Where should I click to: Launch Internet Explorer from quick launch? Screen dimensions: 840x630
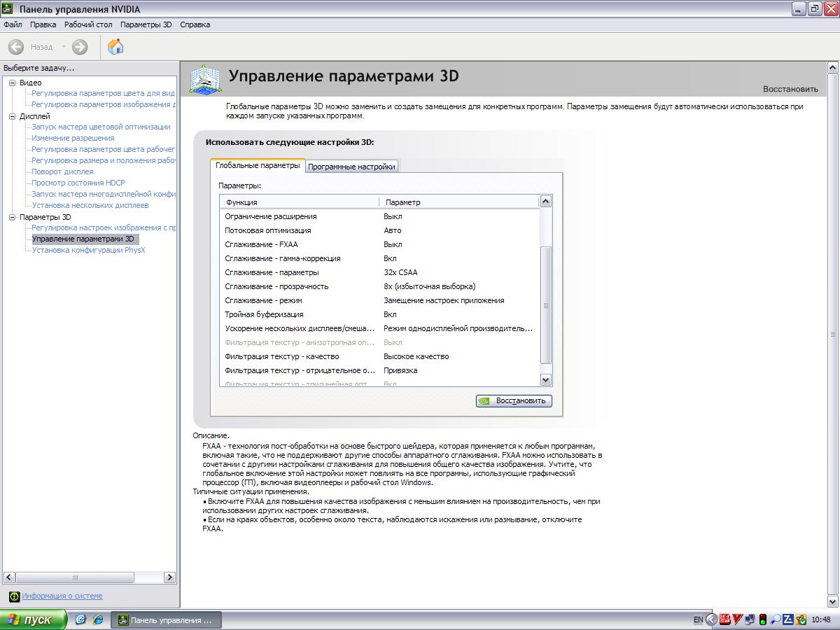pyautogui.click(x=97, y=619)
